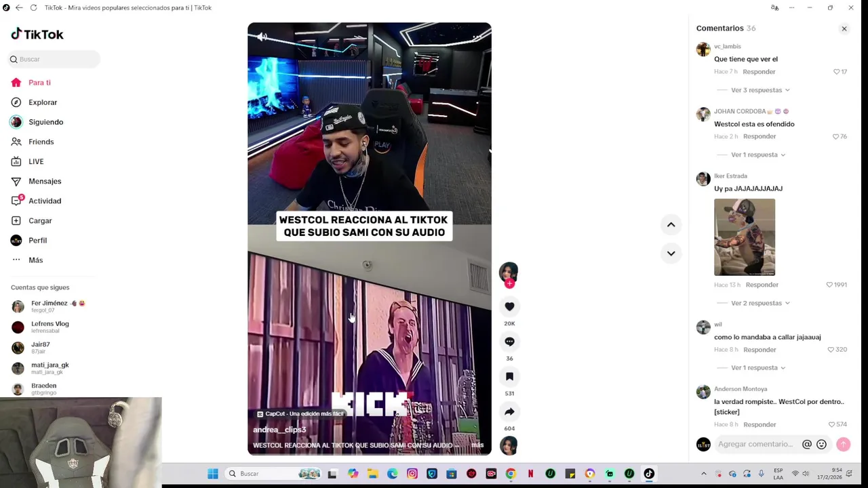
Task: Go to the previous video with up arrow
Action: [671, 225]
